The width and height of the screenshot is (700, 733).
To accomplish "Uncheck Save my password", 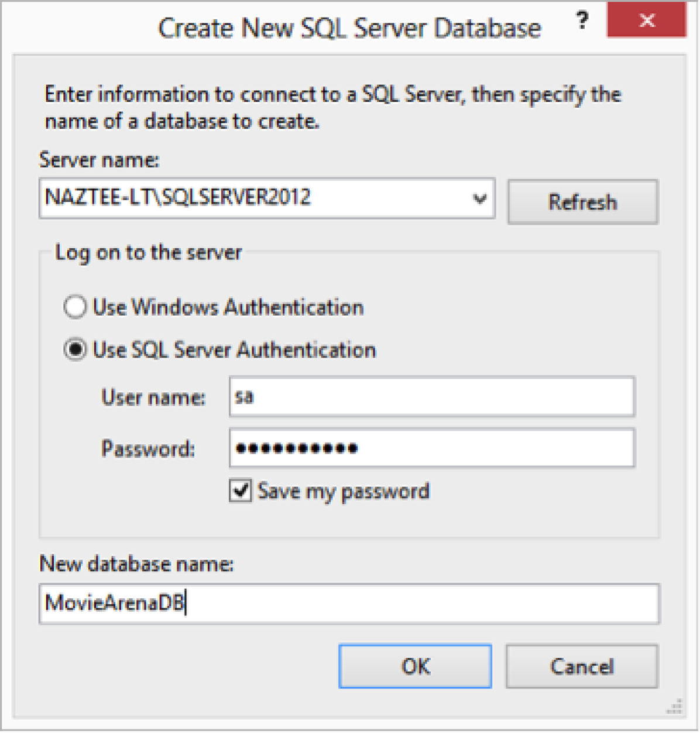I will [241, 491].
